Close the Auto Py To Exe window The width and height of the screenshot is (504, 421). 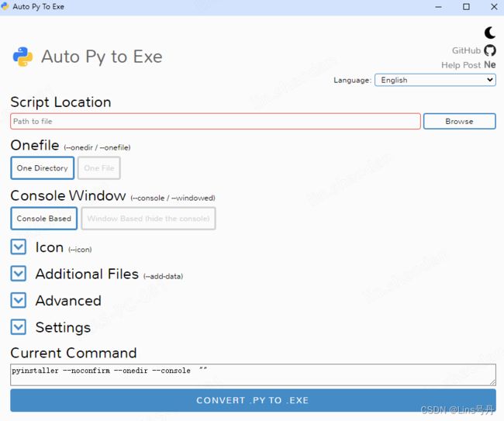[495, 7]
